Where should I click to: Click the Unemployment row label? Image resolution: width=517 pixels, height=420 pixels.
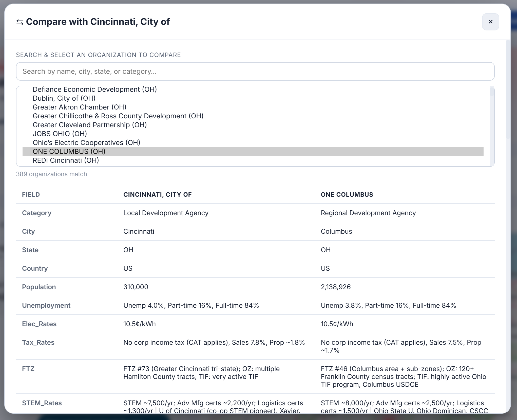click(46, 305)
